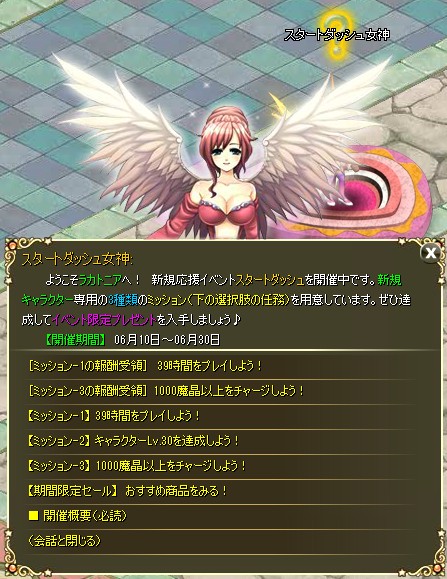Choose (会話を閉じる) to end conversation

(x=65, y=541)
